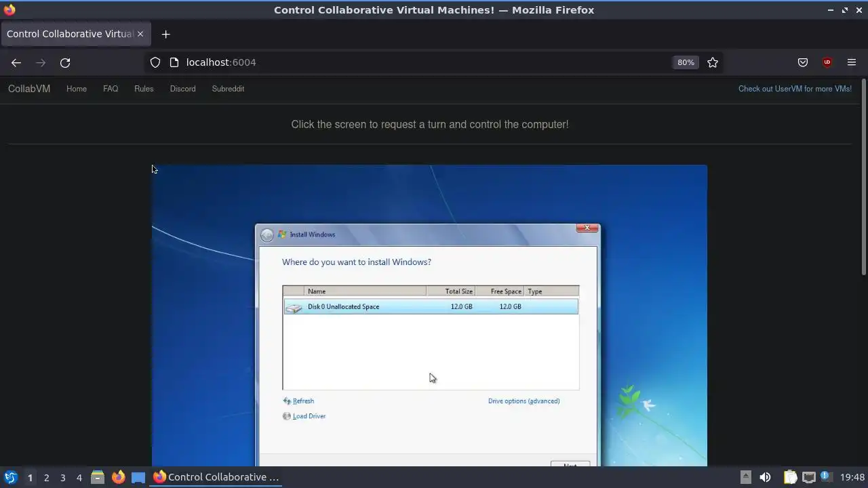Click the disk drive icon in list

(294, 308)
